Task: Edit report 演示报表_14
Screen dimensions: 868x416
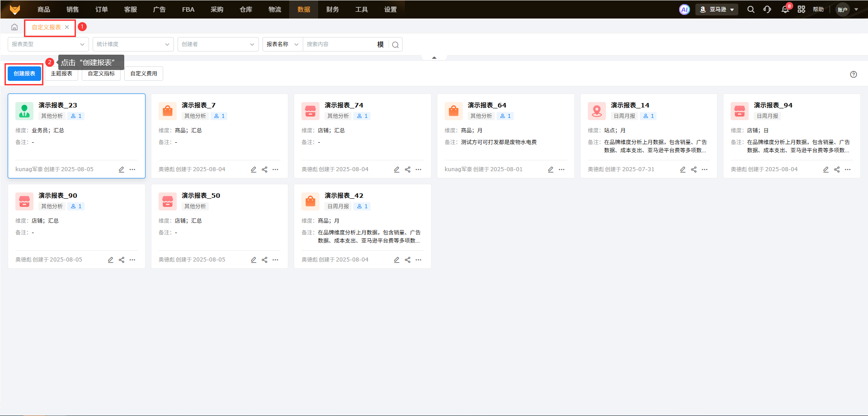Action: click(x=683, y=170)
